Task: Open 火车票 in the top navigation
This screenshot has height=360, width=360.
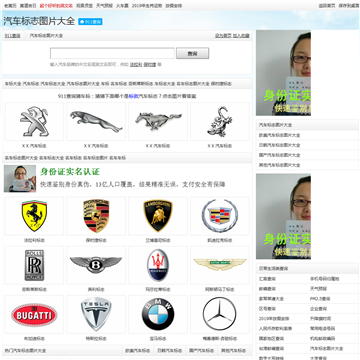Action: coord(122,6)
